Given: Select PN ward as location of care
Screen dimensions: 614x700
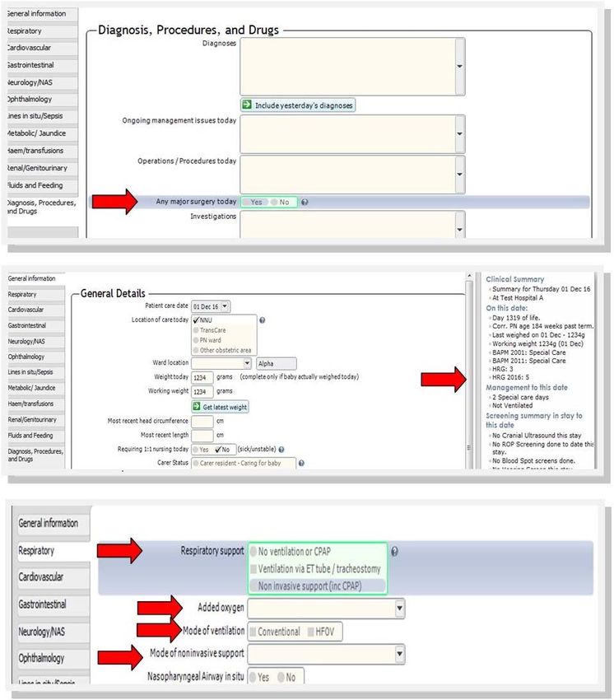Looking at the screenshot, I should click(x=207, y=340).
